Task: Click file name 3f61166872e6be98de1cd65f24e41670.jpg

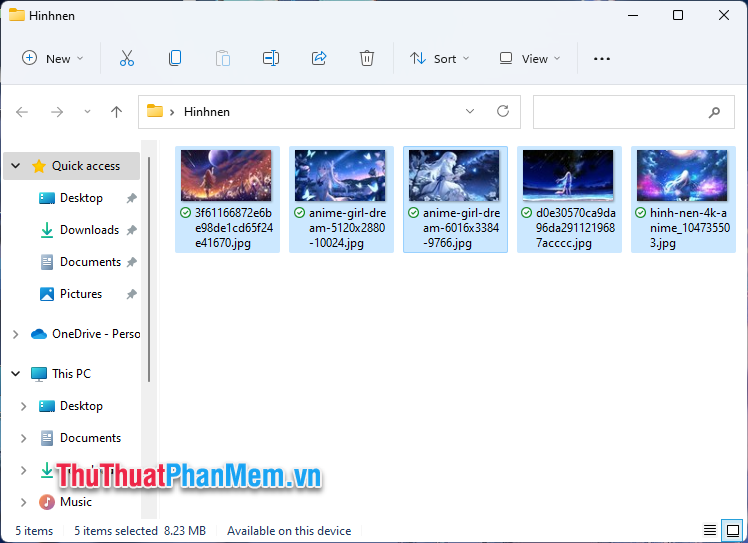Action: click(234, 228)
